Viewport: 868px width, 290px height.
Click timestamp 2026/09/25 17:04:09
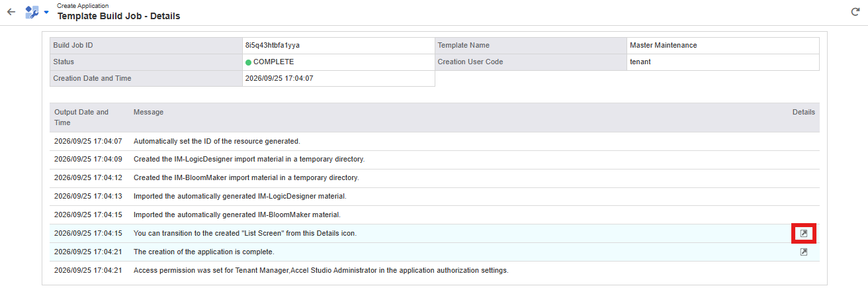[88, 160]
